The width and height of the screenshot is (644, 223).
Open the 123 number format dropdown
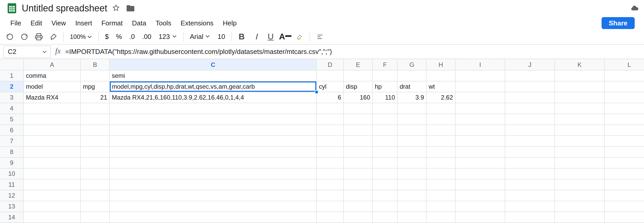pos(167,37)
